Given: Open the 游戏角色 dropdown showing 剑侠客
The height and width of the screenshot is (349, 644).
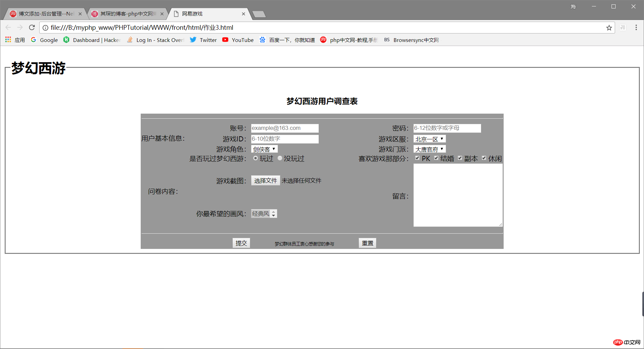Looking at the screenshot, I should pyautogui.click(x=264, y=149).
